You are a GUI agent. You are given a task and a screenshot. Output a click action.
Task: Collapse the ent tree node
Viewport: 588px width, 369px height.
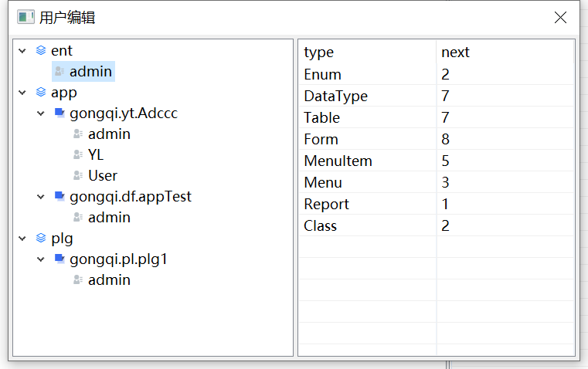pos(22,51)
